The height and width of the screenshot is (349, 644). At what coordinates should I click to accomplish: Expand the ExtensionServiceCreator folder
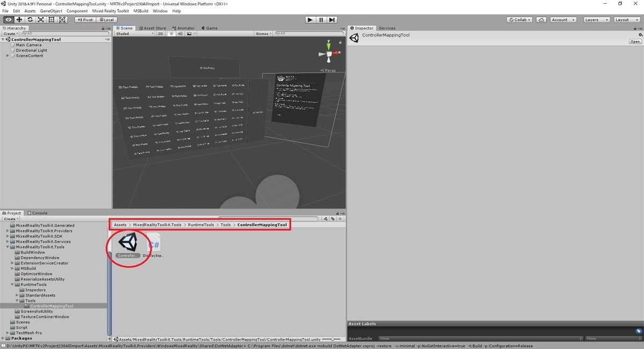click(12, 263)
